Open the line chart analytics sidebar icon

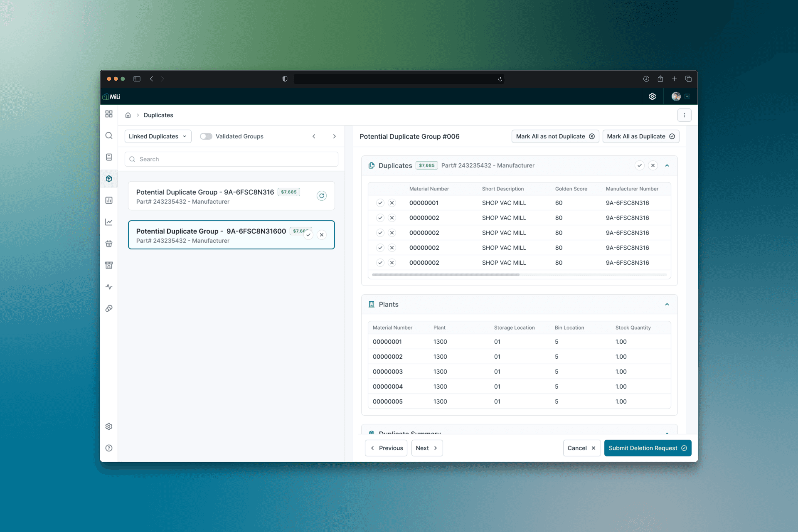tap(109, 222)
